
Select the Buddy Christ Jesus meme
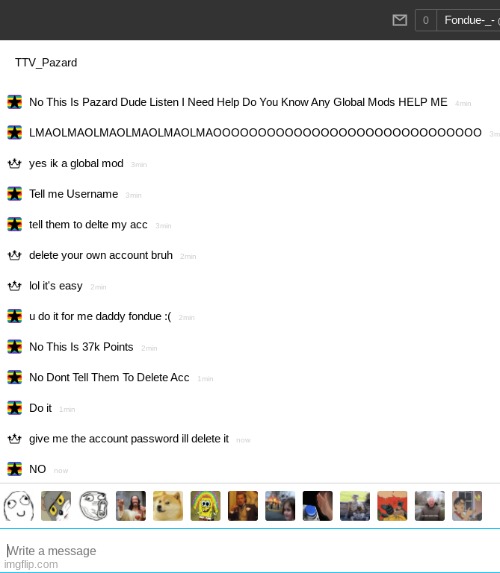coord(131,506)
